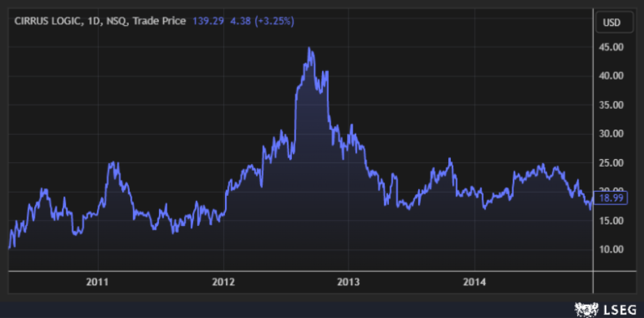Click the 2012 time axis label

coord(223,282)
